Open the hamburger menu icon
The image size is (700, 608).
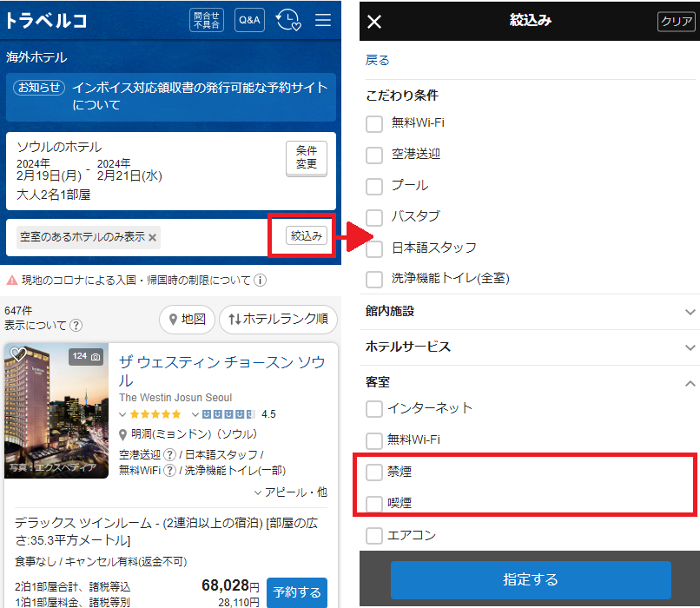323,20
